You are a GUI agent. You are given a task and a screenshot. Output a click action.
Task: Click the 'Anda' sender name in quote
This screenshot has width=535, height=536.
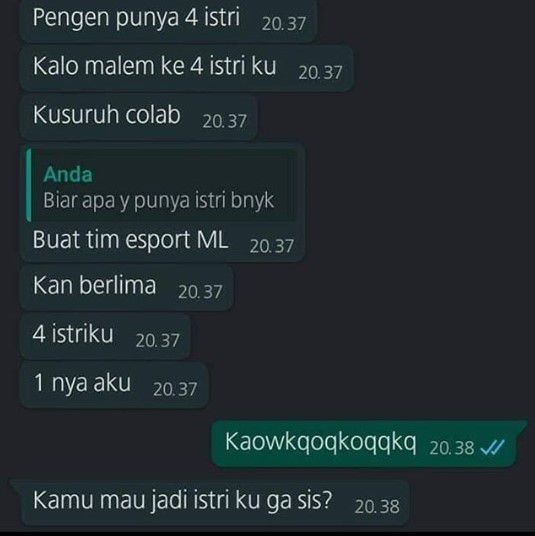(68, 174)
